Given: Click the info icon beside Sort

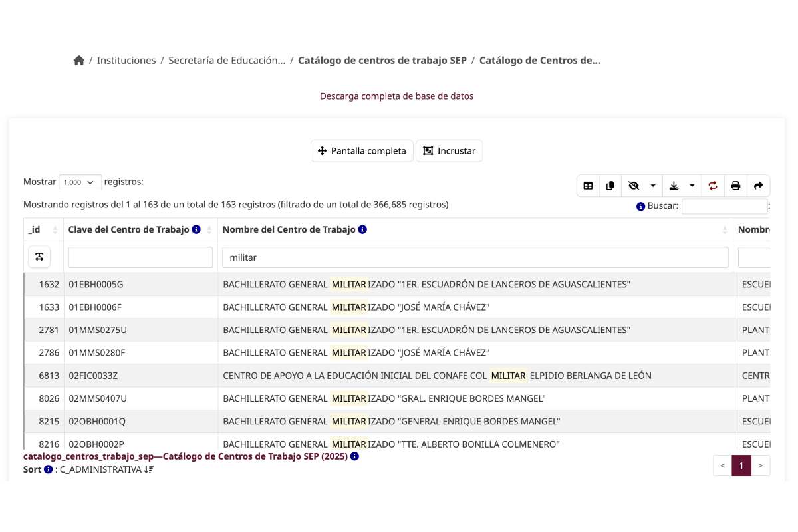Looking at the screenshot, I should (48, 469).
